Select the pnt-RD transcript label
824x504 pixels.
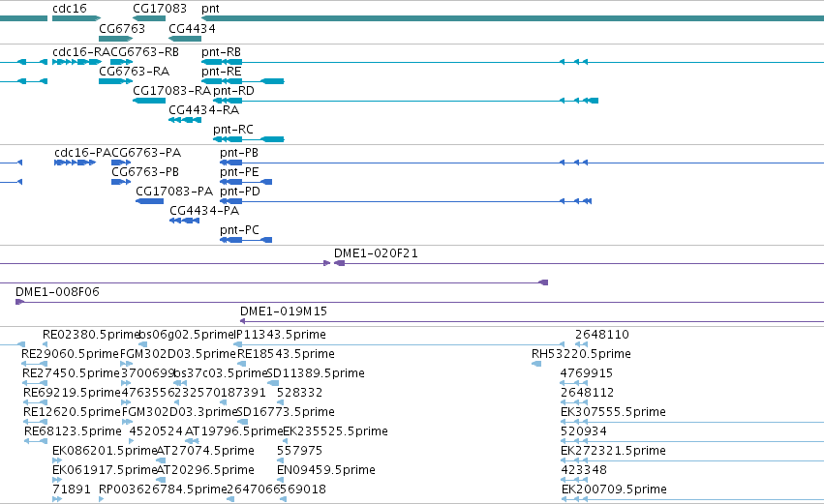[234, 90]
